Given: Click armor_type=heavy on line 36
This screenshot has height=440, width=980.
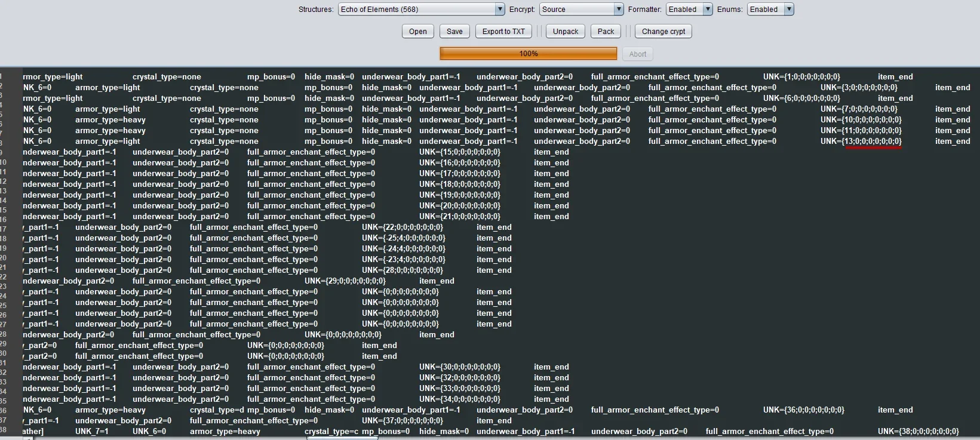Looking at the screenshot, I should click(x=110, y=410).
